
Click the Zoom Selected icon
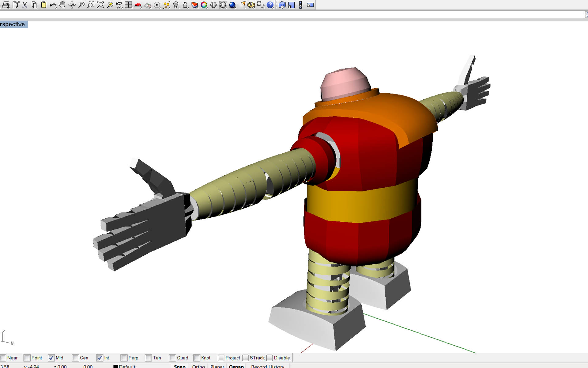110,5
